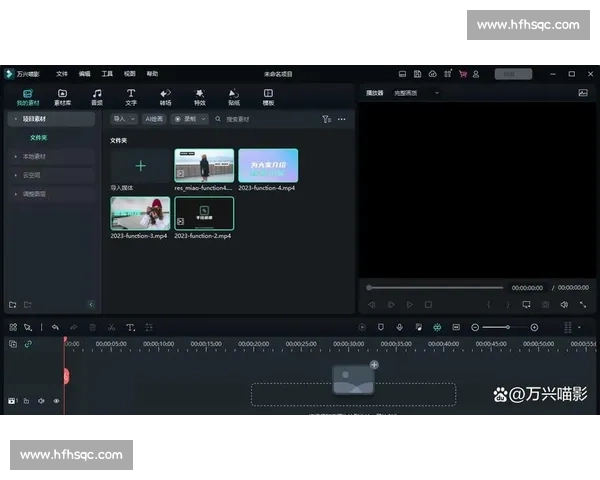Click the player stop button
This screenshot has height=480, width=600.
(x=429, y=305)
